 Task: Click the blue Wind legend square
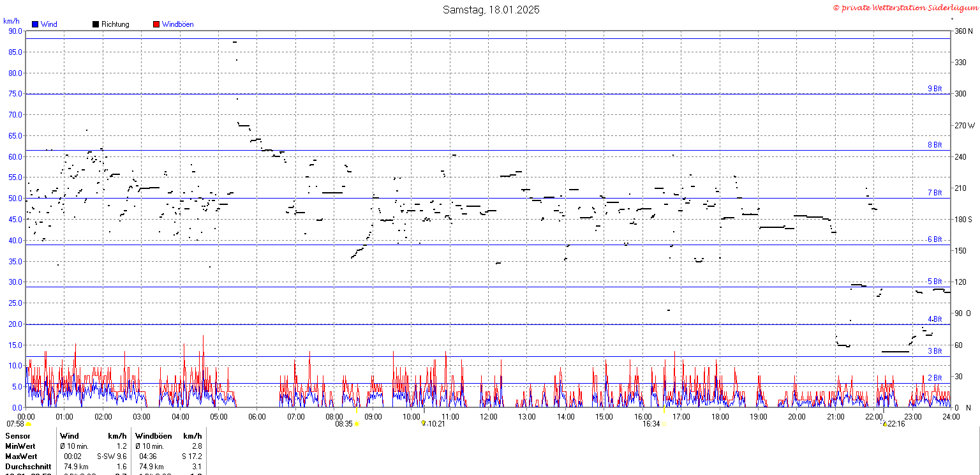click(35, 24)
